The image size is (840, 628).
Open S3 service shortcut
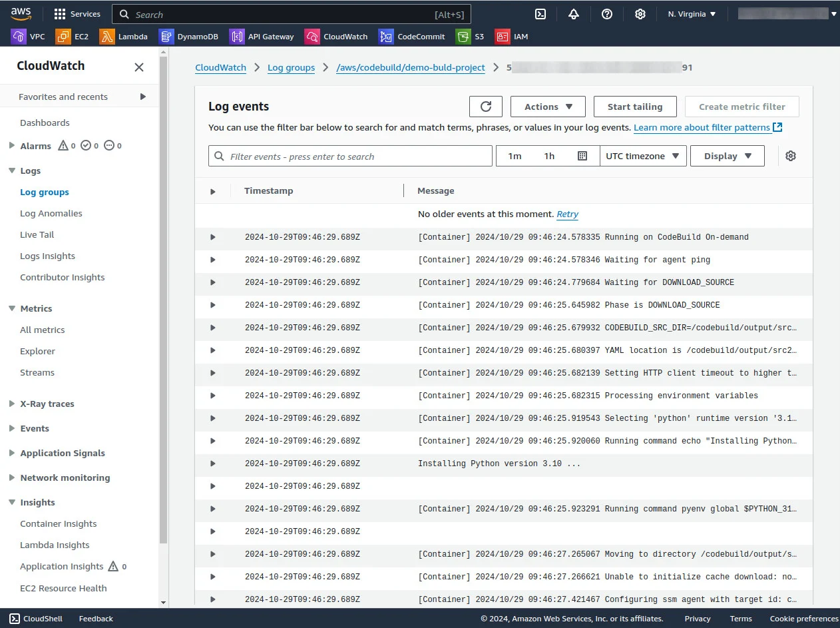[470, 37]
